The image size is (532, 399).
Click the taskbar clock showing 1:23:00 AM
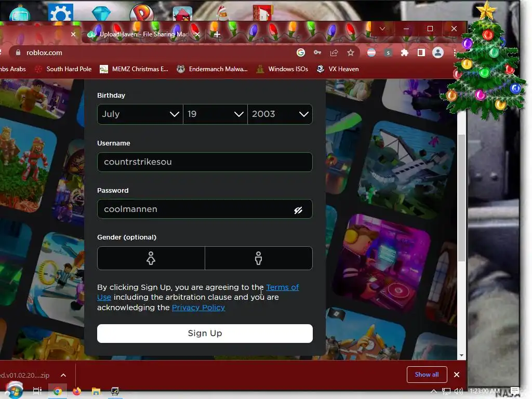[485, 391]
